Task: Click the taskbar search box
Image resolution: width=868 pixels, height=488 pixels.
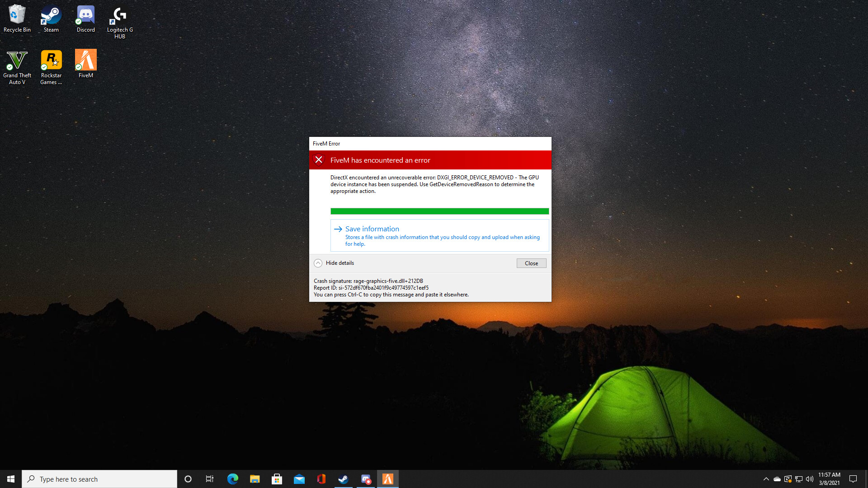Action: pos(99,479)
